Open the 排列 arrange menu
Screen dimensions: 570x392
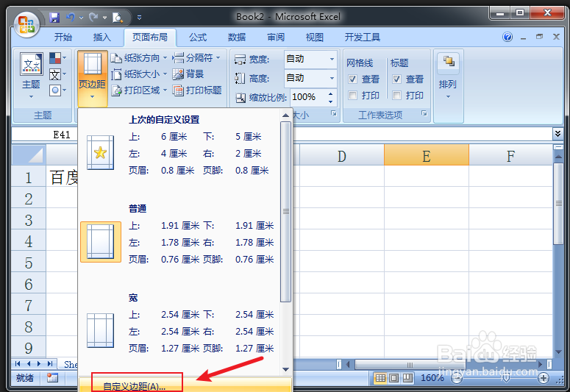tap(448, 76)
